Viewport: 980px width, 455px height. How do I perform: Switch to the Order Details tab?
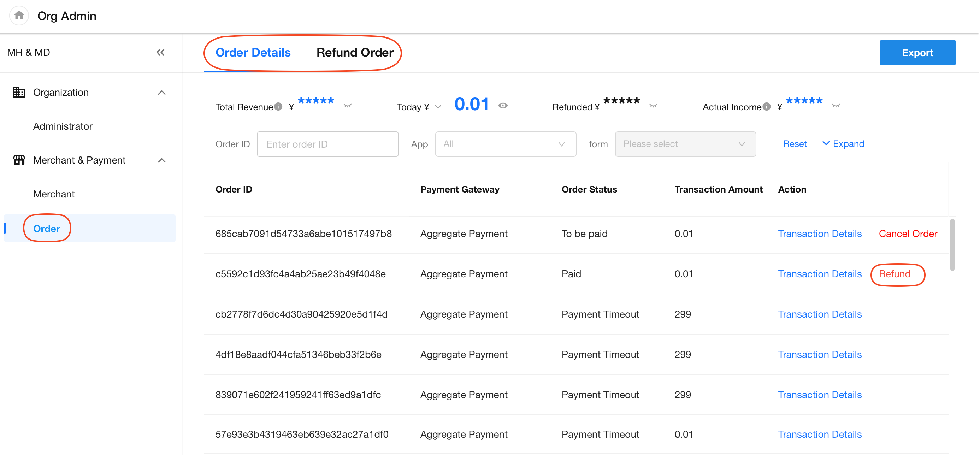(253, 53)
